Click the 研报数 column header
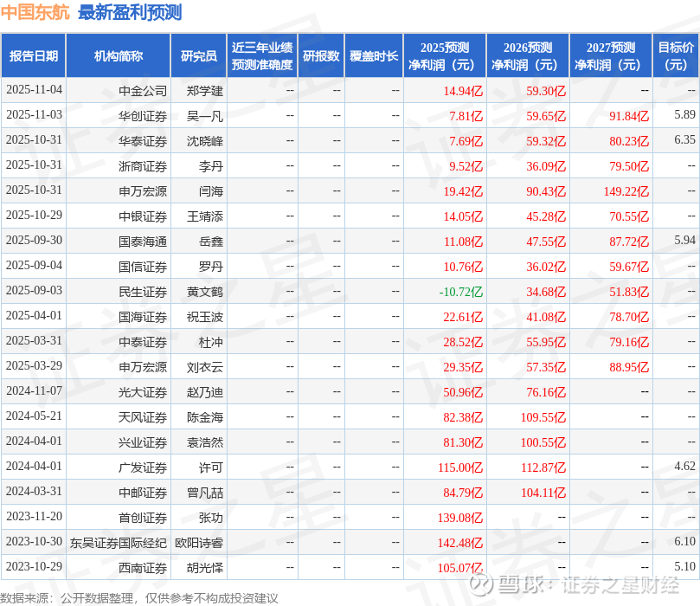 click(321, 55)
